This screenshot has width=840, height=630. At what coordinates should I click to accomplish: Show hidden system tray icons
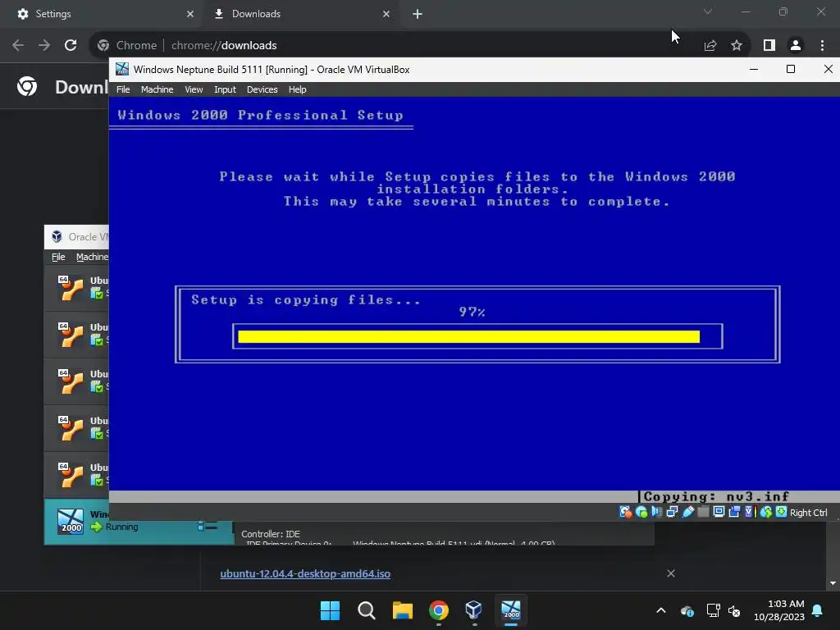click(x=661, y=610)
